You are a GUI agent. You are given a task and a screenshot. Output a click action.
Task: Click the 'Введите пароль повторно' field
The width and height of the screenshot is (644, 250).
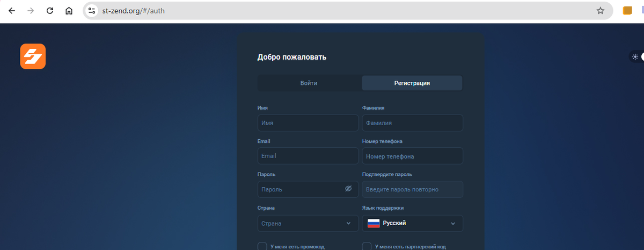tap(413, 189)
